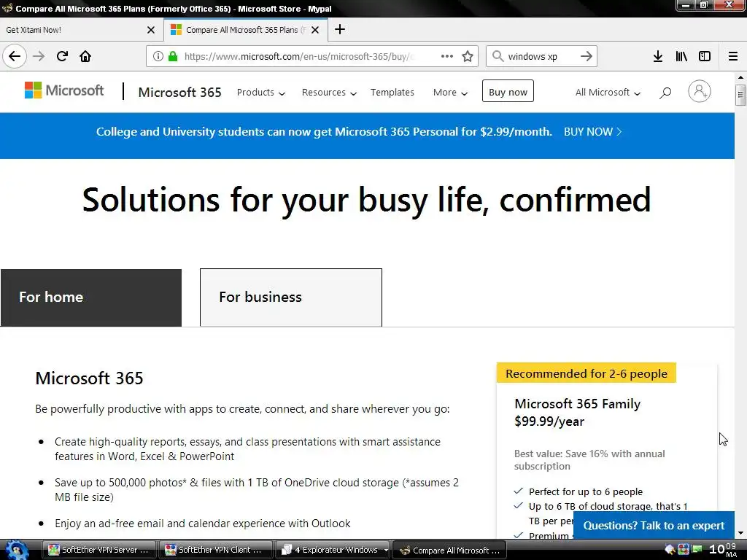747x560 pixels.
Task: Go back to the previous page
Action: click(15, 56)
